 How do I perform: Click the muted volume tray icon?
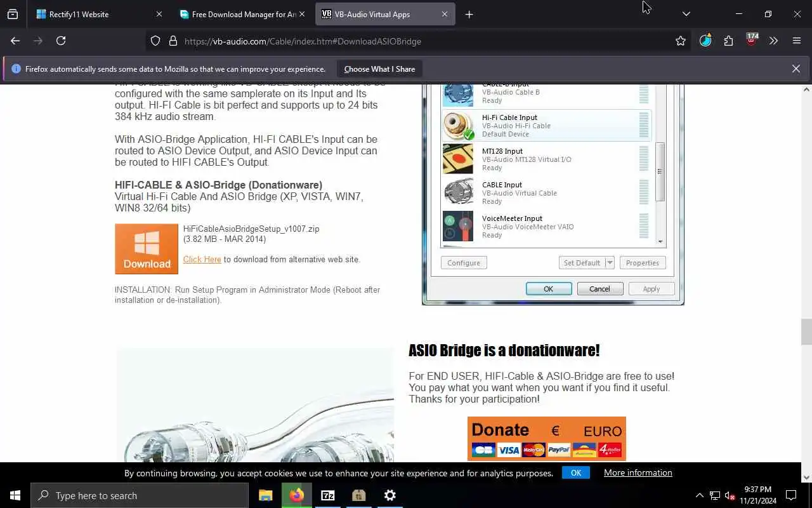click(x=730, y=495)
